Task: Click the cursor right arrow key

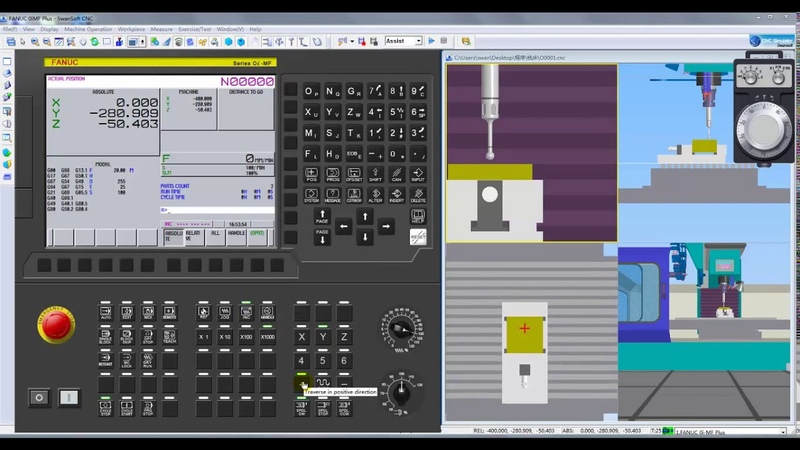Action: click(386, 227)
